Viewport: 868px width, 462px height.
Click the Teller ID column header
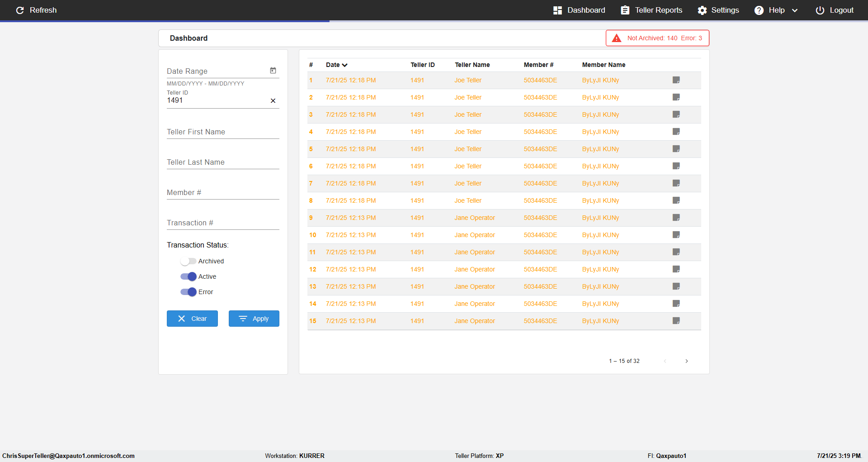(423, 65)
